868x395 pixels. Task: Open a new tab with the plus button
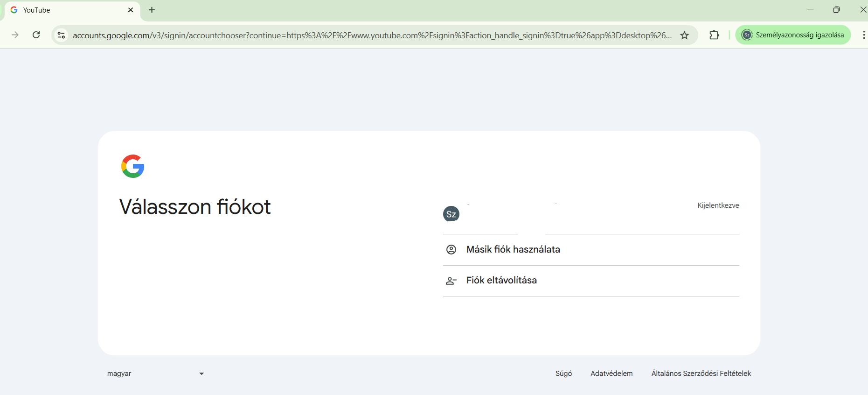click(x=152, y=10)
